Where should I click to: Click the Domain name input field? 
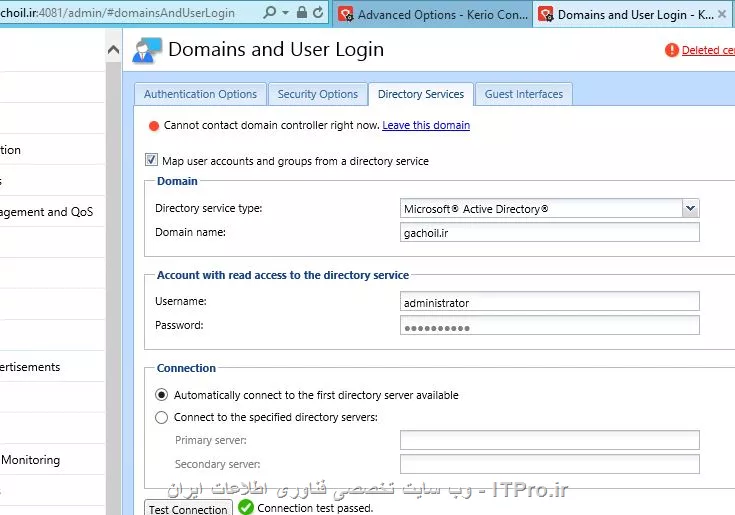[x=549, y=232]
